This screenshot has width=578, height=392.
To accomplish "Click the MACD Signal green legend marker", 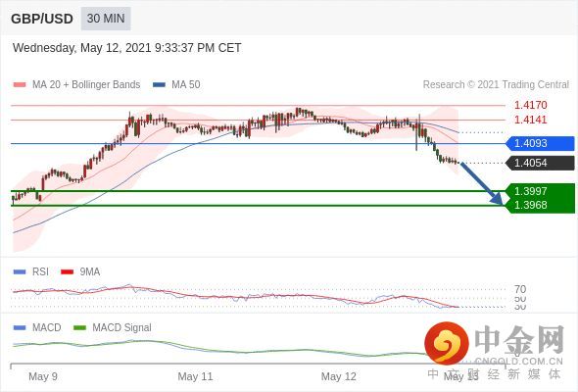I will (x=79, y=327).
